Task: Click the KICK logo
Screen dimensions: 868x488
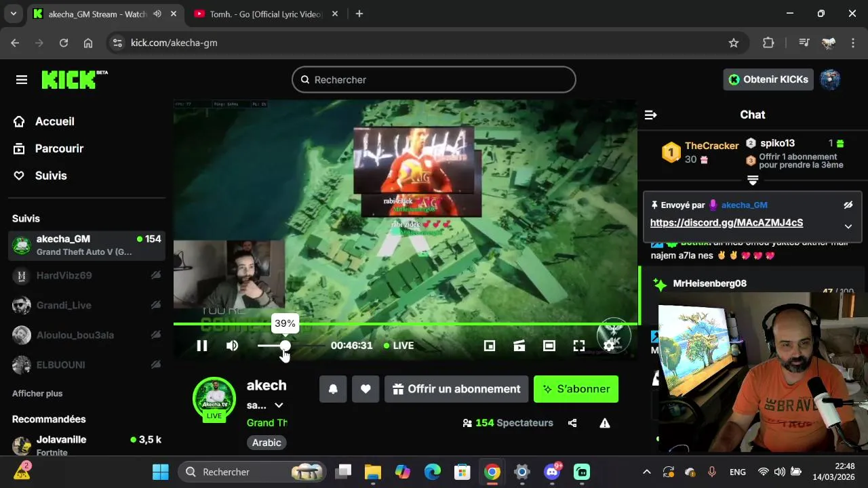Action: (75, 79)
